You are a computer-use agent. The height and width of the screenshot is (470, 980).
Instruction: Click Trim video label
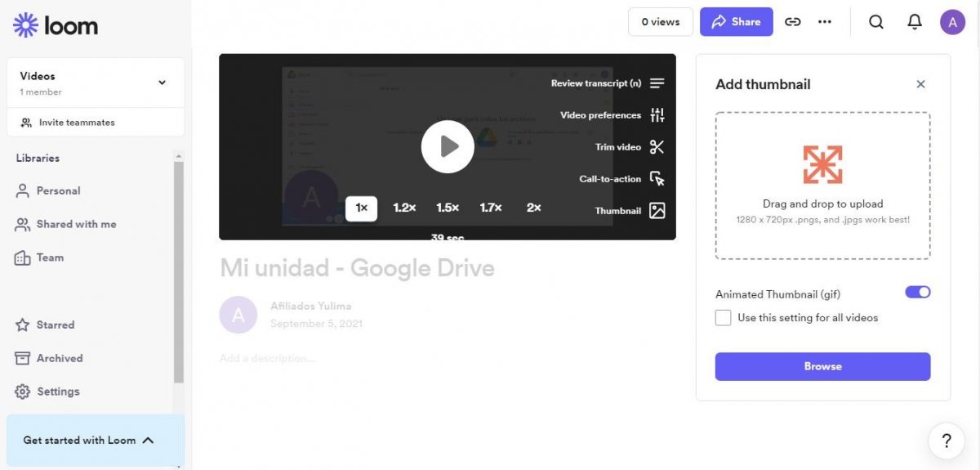[618, 147]
